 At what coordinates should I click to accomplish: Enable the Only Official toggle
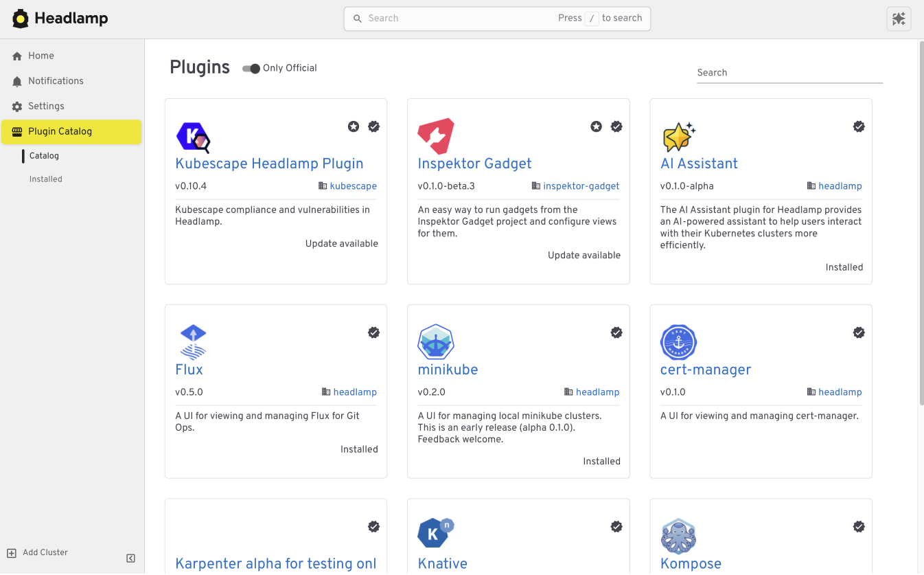coord(251,69)
